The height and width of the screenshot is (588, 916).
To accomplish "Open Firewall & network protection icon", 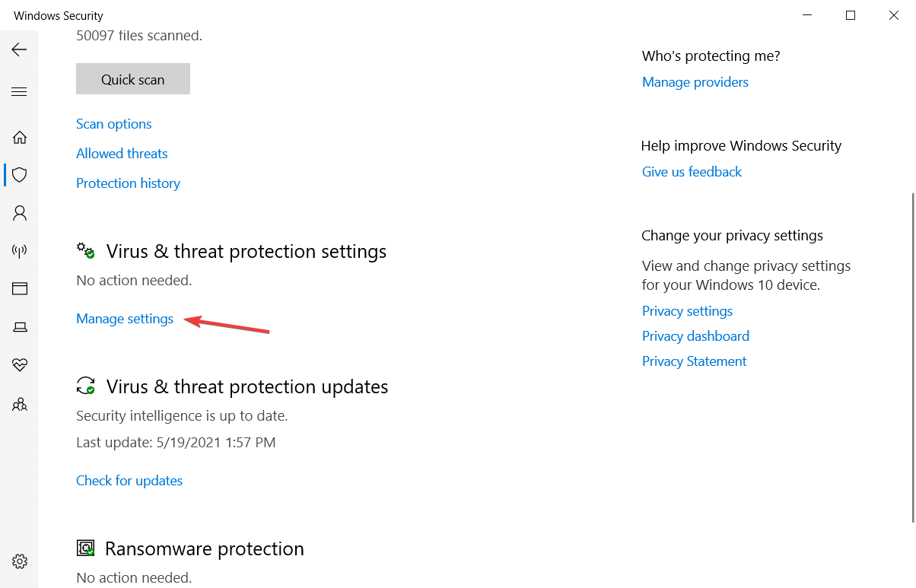I will click(20, 251).
